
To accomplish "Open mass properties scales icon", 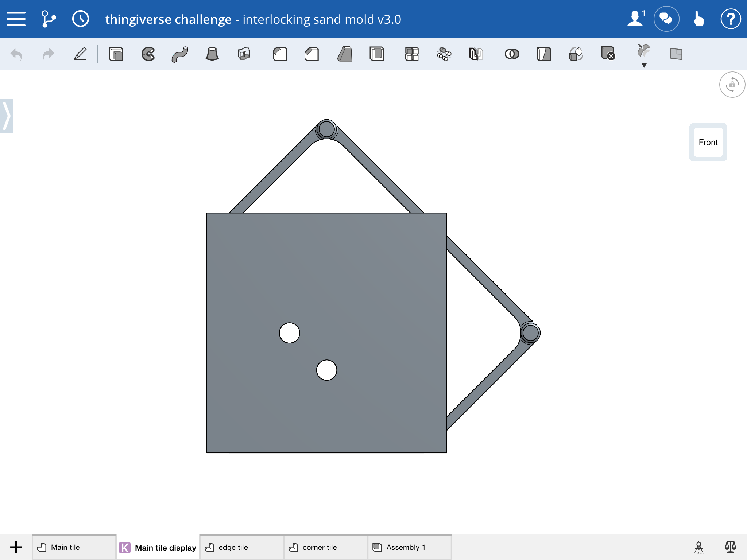I will [x=730, y=547].
